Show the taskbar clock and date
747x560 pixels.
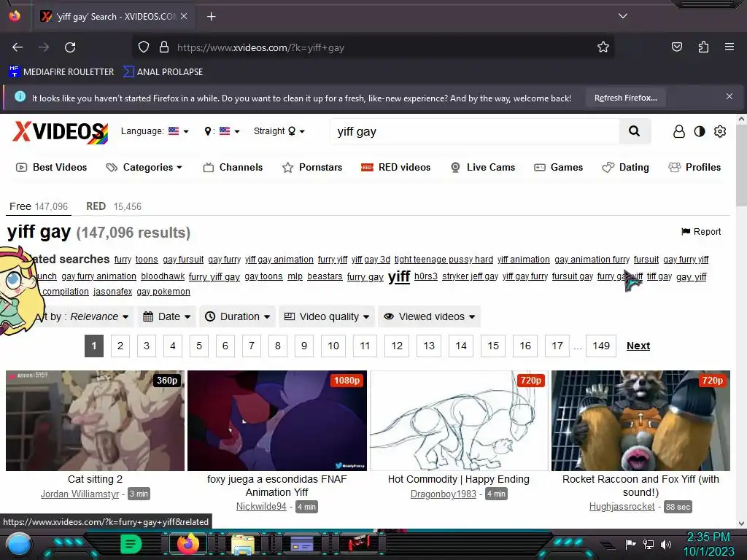[x=708, y=544]
